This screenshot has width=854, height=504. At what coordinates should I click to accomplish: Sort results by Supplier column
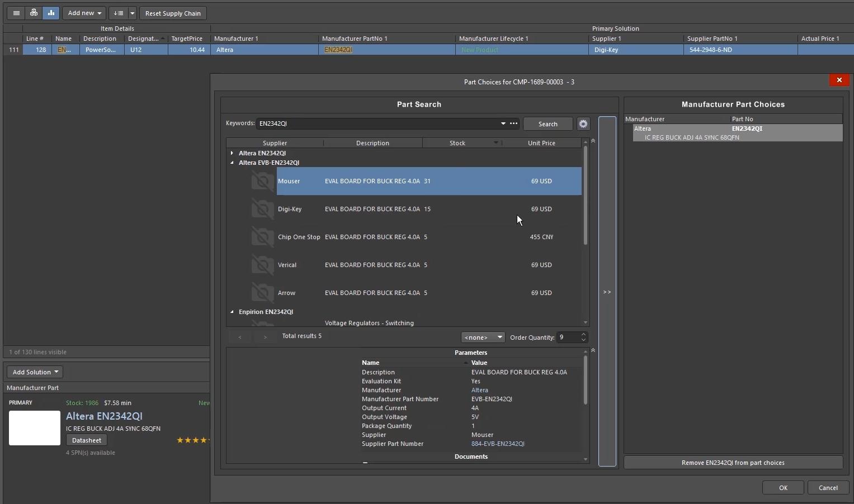tap(275, 143)
